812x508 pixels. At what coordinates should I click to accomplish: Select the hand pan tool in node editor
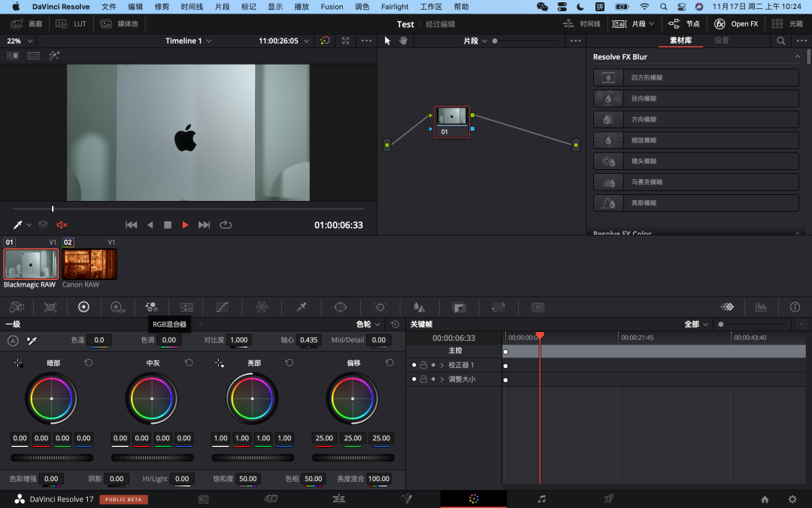[403, 41]
